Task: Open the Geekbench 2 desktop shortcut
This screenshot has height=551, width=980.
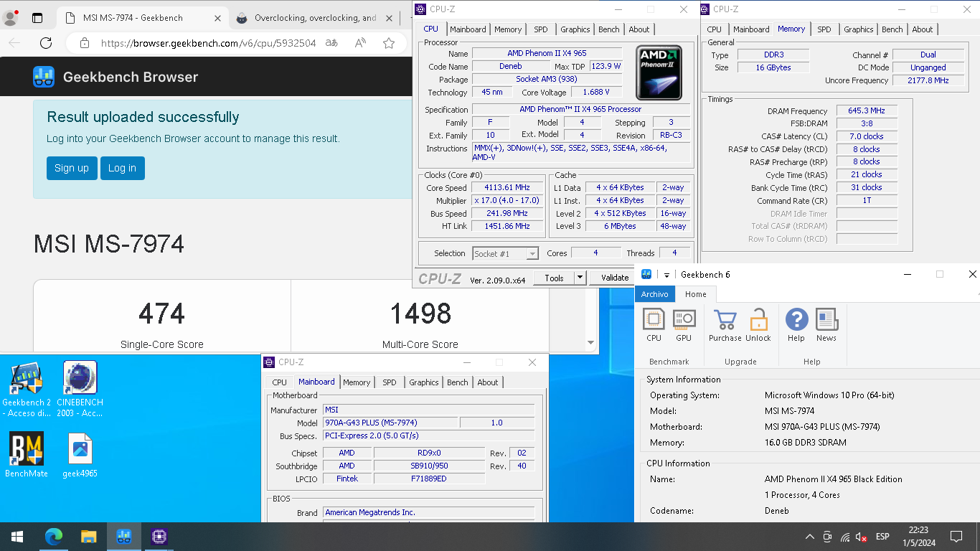Action: point(27,390)
